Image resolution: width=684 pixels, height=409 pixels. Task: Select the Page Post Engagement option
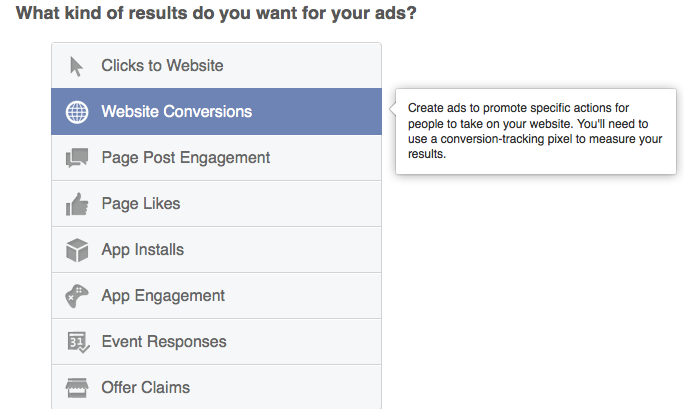(x=216, y=157)
